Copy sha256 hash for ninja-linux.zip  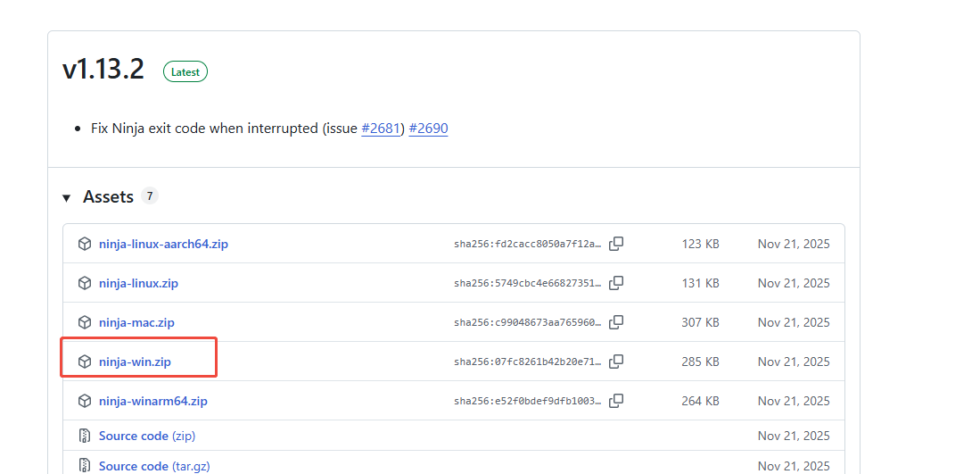(616, 283)
